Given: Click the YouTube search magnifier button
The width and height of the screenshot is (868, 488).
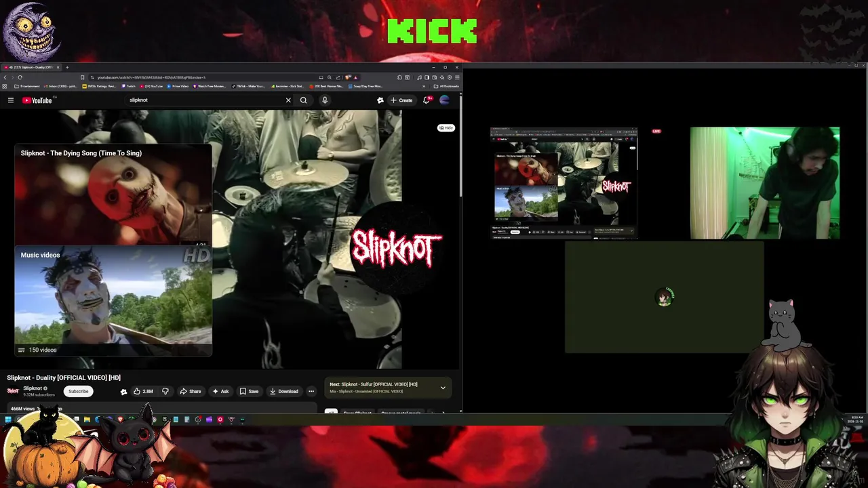Looking at the screenshot, I should [304, 100].
